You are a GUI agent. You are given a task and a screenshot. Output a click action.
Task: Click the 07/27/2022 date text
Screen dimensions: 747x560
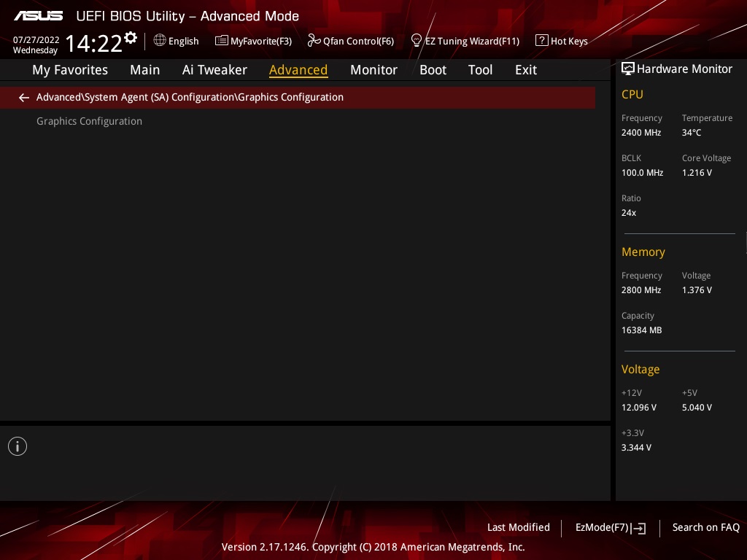click(36, 39)
